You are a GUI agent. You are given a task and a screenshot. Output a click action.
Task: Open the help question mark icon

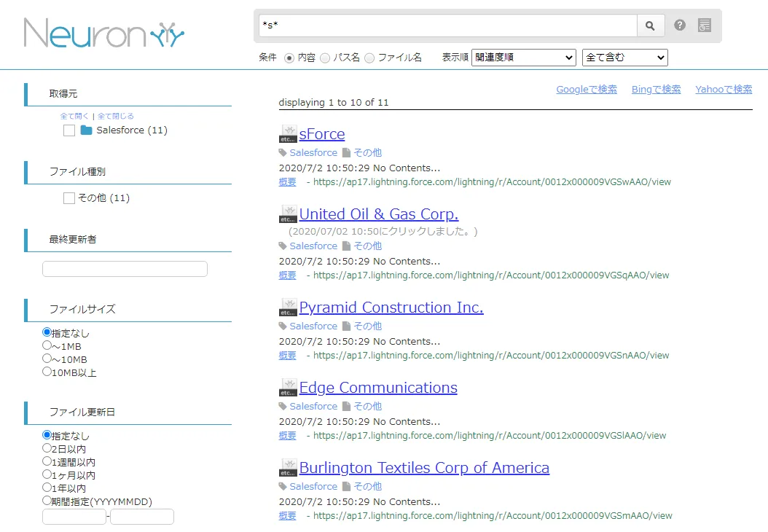[x=680, y=26]
